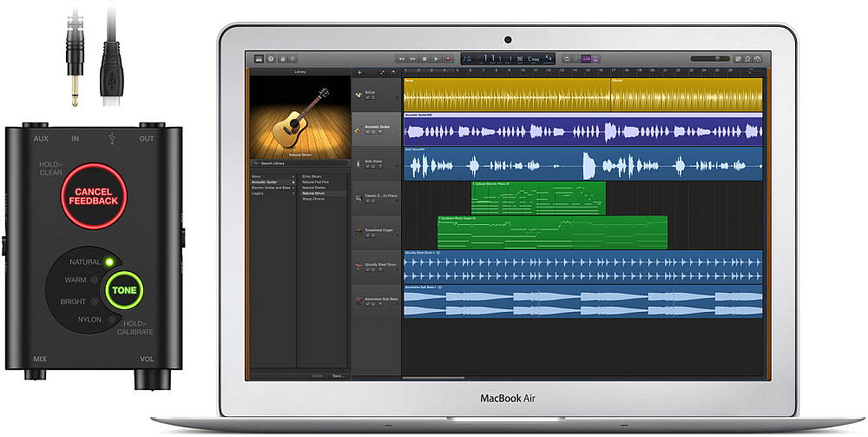The width and height of the screenshot is (868, 437).
Task: Add a new track with plus button
Action: (x=359, y=72)
